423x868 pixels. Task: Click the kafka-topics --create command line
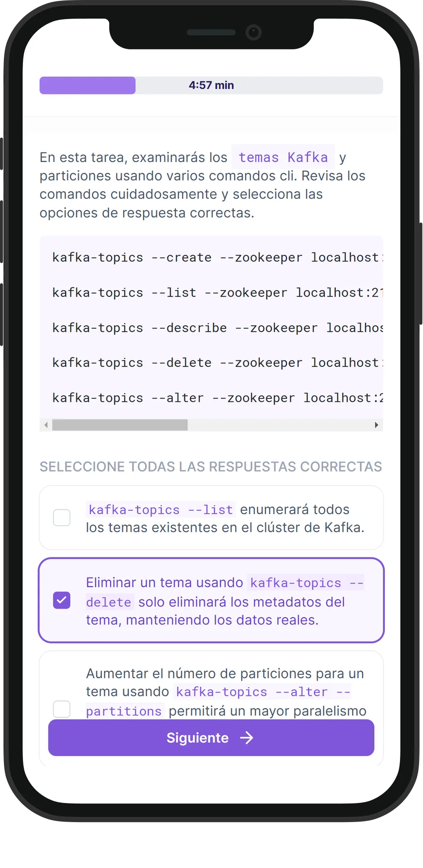(217, 257)
